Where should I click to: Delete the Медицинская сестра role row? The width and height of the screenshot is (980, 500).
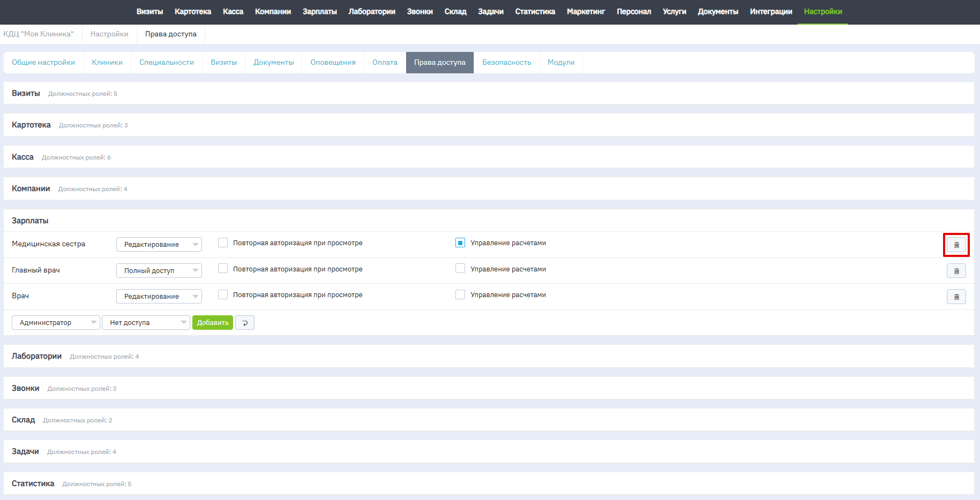pos(956,245)
